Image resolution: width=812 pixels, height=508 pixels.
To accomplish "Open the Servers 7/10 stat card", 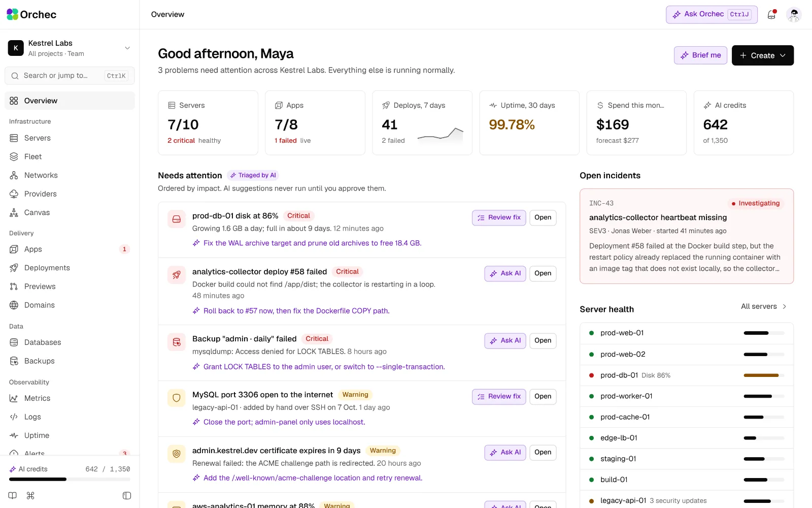I will point(208,123).
